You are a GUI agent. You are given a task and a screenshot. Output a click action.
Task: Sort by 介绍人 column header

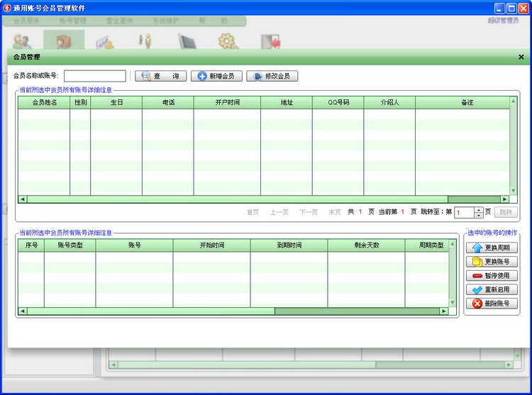point(389,102)
